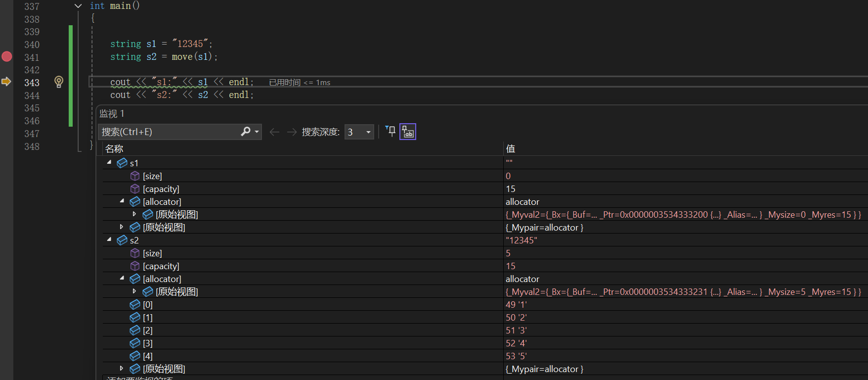Click s2's [size] property icon

click(x=135, y=253)
